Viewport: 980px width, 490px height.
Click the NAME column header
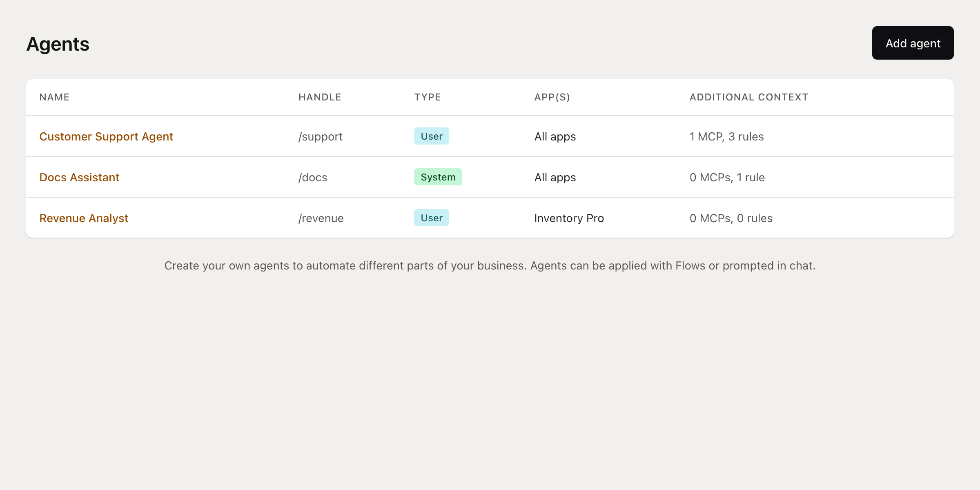click(x=54, y=97)
